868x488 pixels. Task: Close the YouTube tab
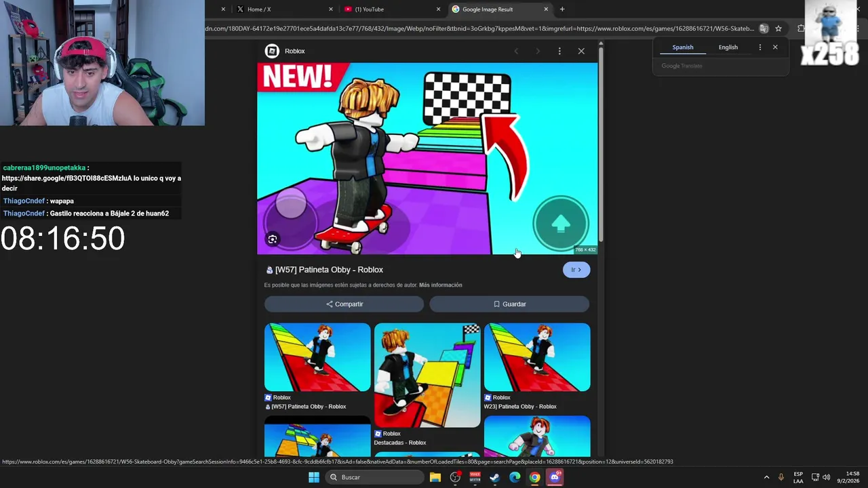click(x=438, y=9)
